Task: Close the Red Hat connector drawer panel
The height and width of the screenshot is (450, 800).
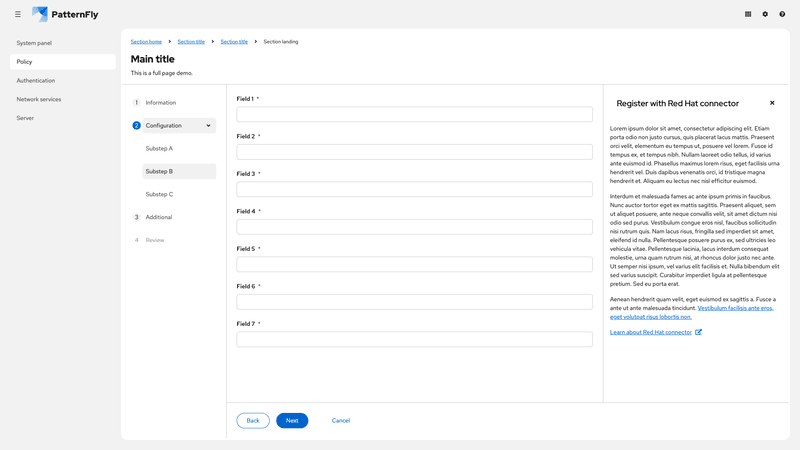Action: [x=772, y=103]
